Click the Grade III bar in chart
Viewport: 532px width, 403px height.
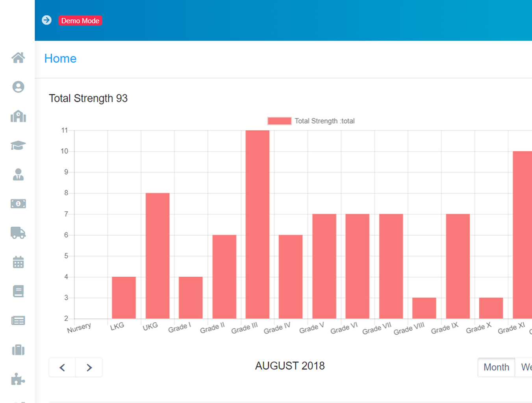258,224
